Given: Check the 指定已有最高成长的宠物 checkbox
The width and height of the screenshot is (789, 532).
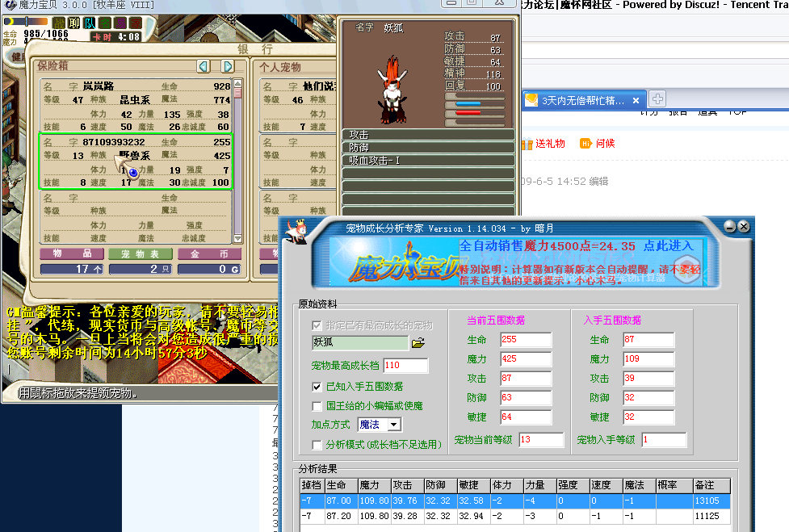Looking at the screenshot, I should (317, 325).
